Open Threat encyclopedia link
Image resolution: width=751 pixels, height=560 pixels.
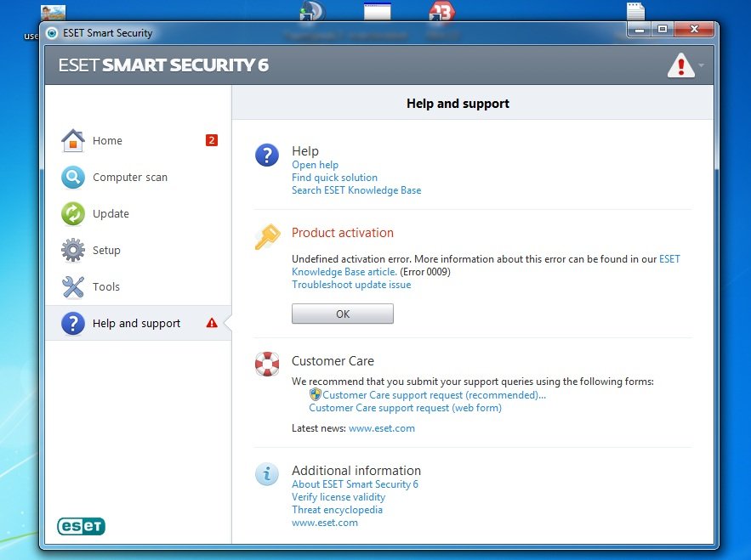(x=337, y=510)
